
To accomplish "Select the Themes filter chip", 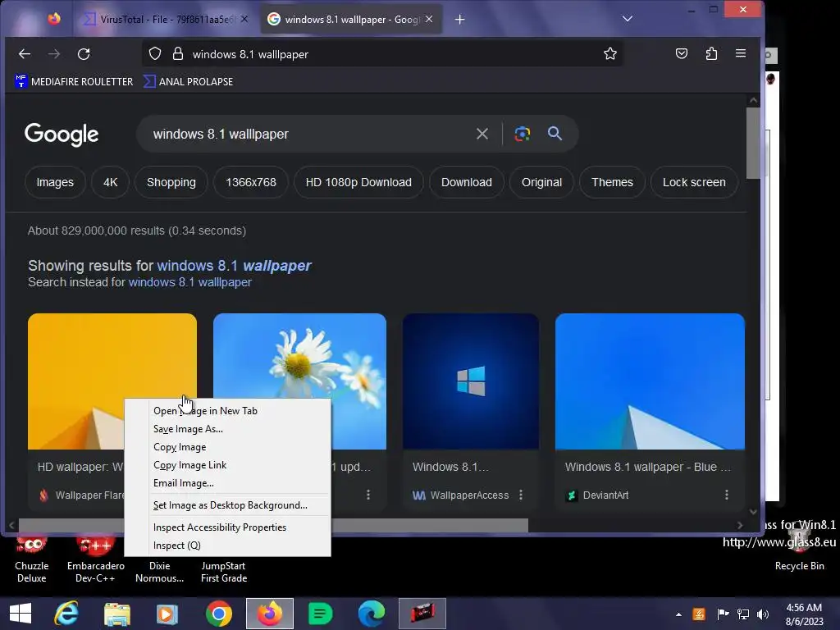I will (612, 182).
